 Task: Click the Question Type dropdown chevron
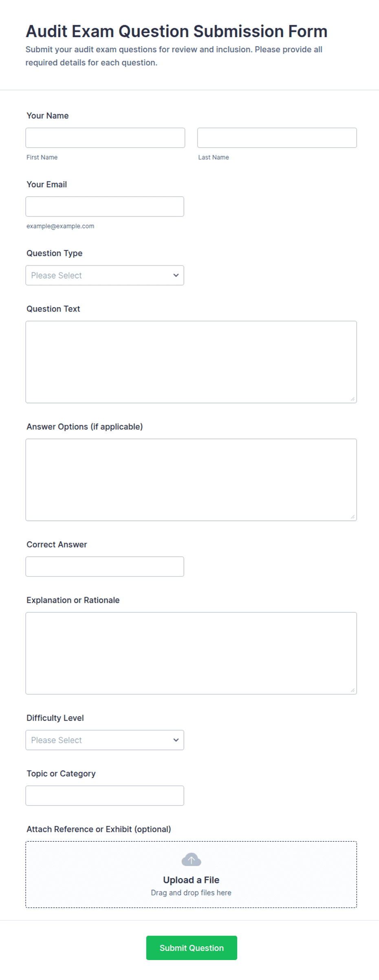click(x=176, y=275)
